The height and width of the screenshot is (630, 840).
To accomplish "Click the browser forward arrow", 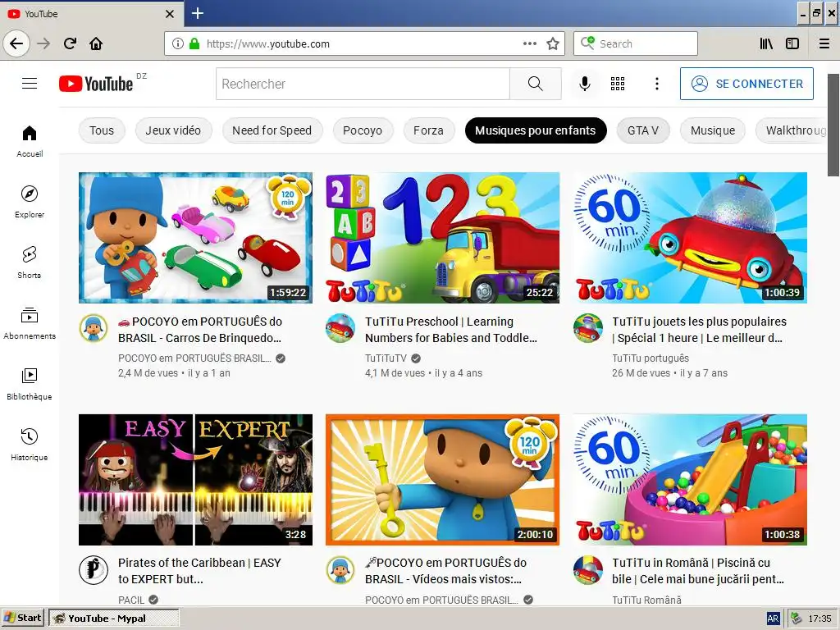I will point(44,43).
